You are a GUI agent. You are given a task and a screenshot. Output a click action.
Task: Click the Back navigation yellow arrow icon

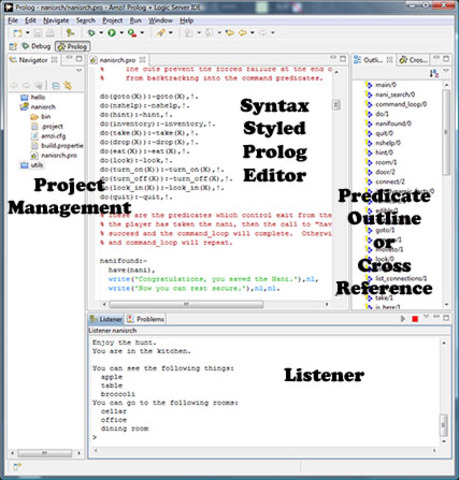click(x=243, y=33)
